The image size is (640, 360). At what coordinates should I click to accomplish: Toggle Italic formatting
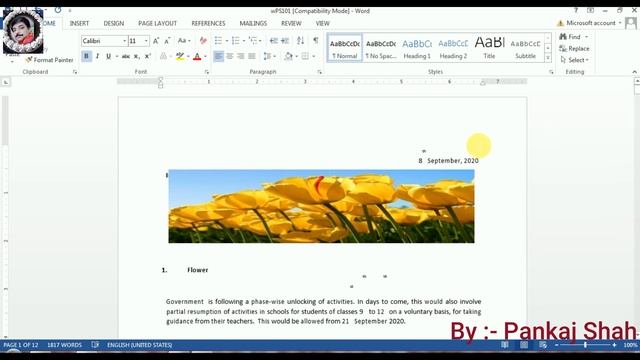click(x=97, y=56)
